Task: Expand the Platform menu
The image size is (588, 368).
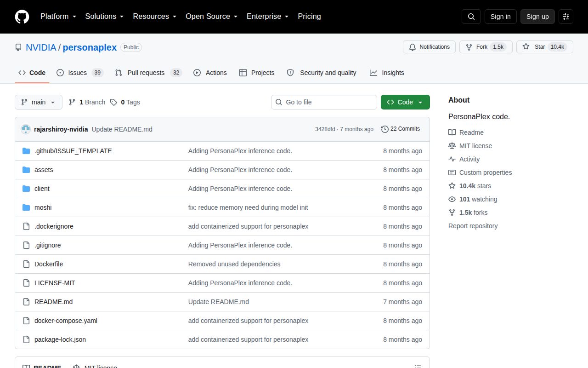Action: pos(58,17)
